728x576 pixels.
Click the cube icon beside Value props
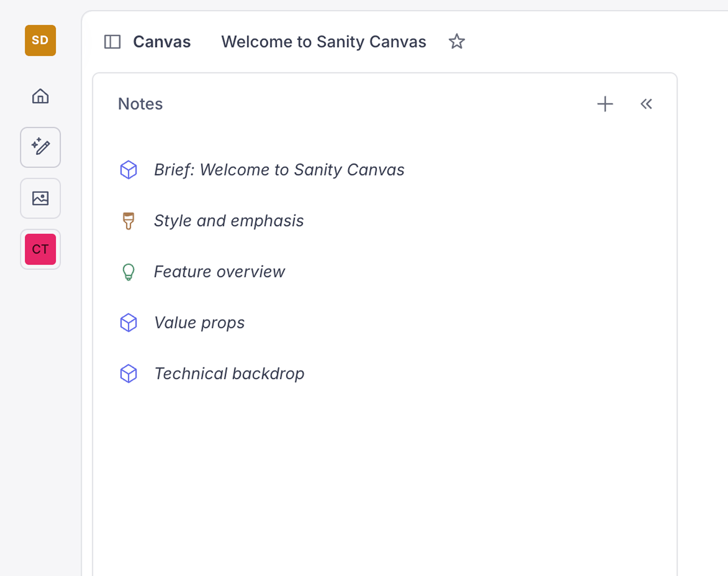point(128,323)
